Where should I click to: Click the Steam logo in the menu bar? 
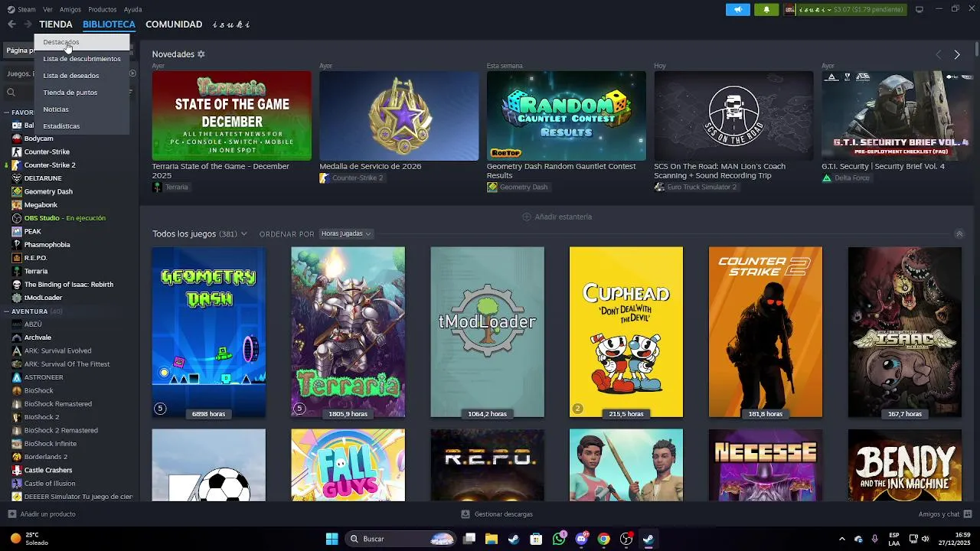coord(10,9)
